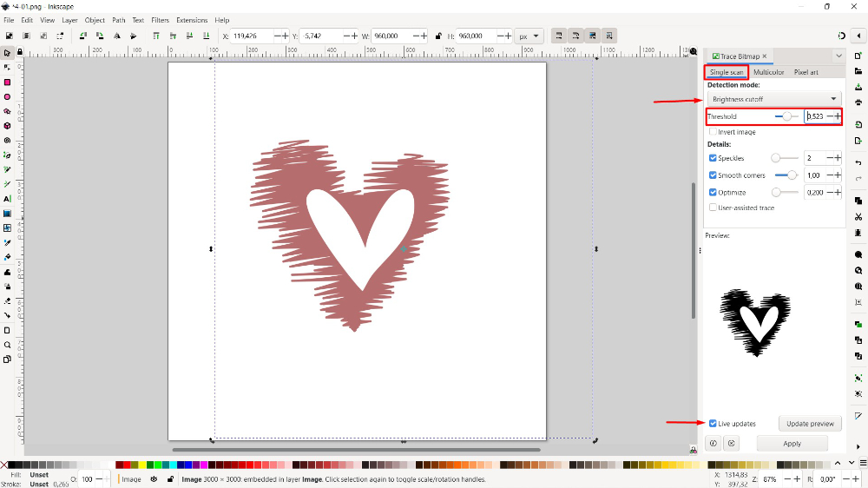Viewport: 868px width, 488px height.
Task: Open the px units dropdown
Action: [x=529, y=36]
